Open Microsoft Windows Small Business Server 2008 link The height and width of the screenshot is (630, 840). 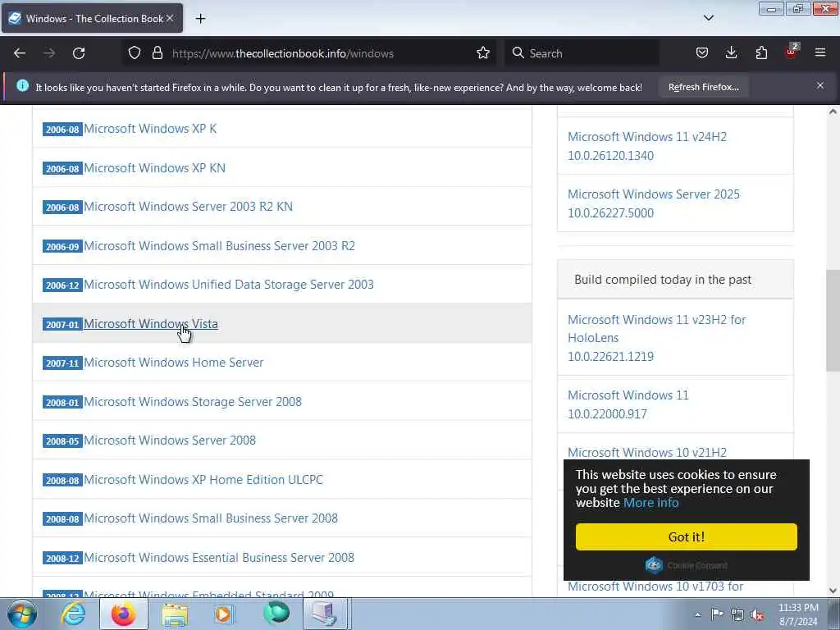coord(211,518)
